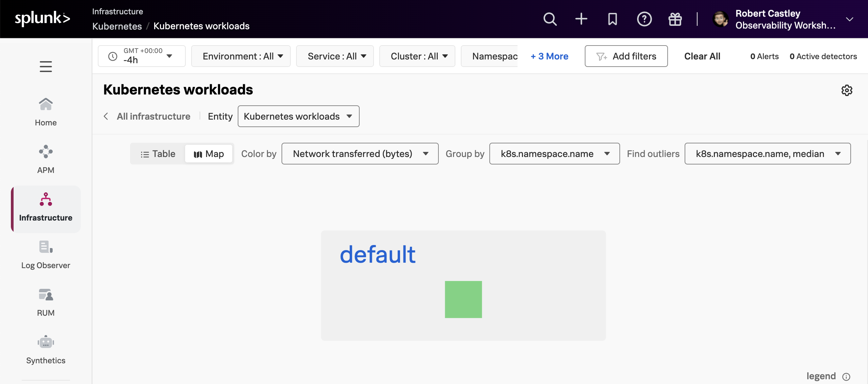Click the Add filters button

[626, 56]
